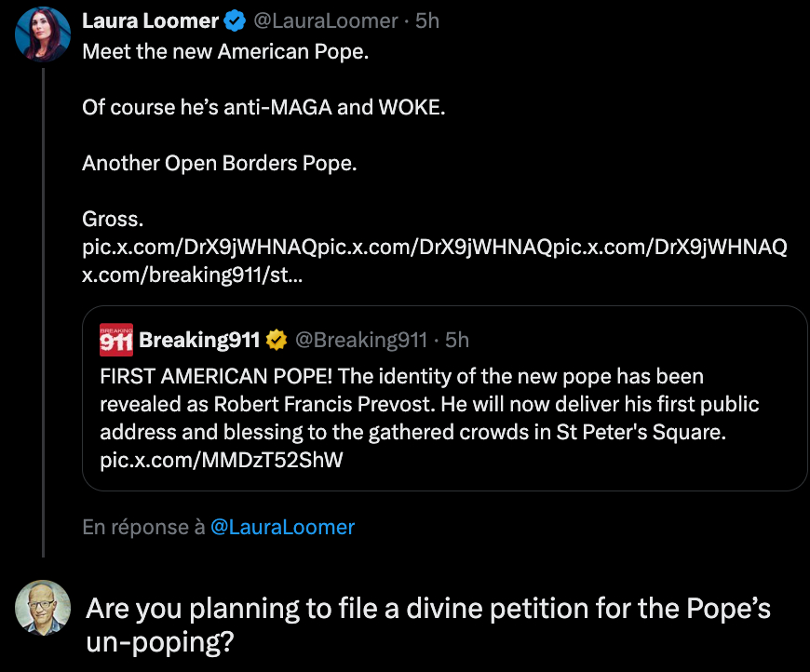Click the "Meet the new American Pope." text
The width and height of the screenshot is (810, 672).
225,51
